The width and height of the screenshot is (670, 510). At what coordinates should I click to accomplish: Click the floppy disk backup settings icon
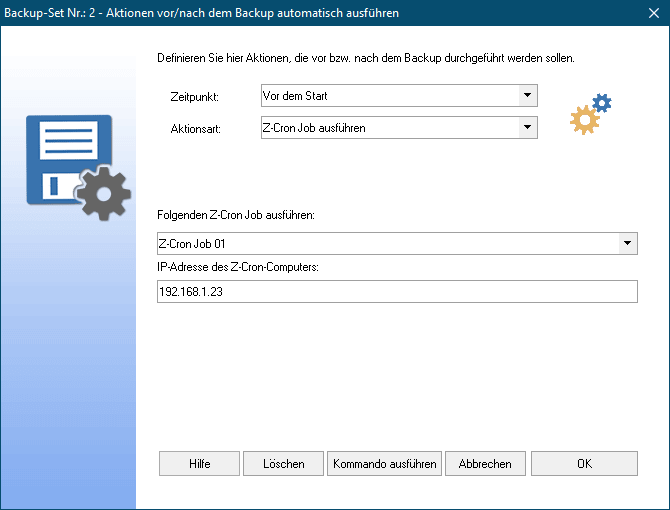coord(78,167)
